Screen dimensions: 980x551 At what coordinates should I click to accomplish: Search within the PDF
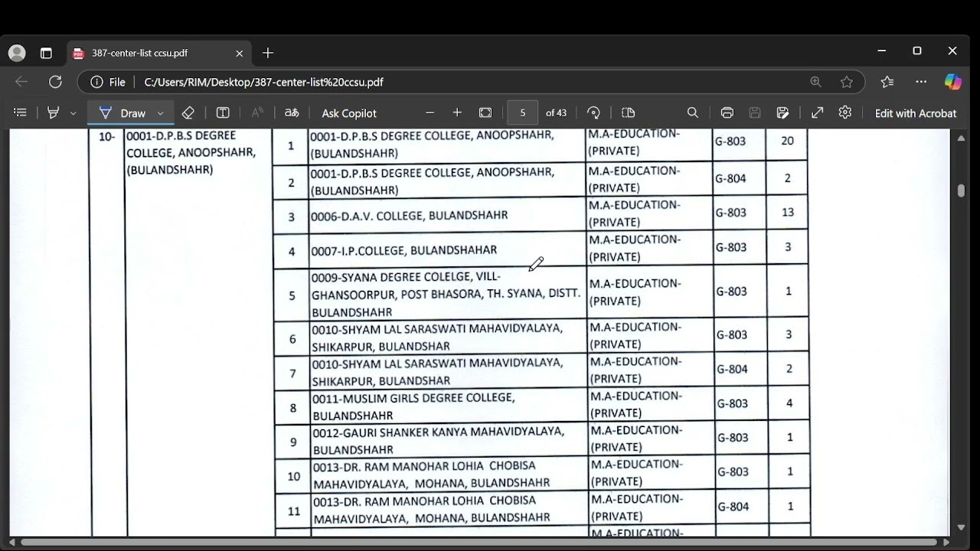coord(693,112)
